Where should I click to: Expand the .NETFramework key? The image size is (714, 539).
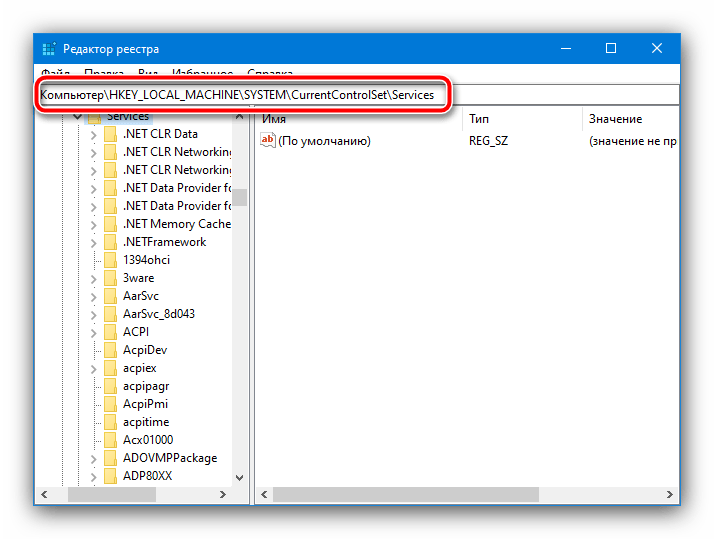93,243
